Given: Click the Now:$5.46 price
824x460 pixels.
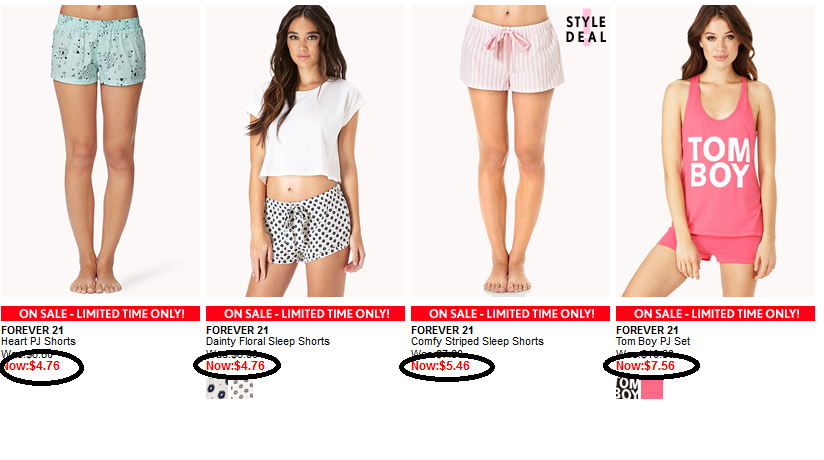Looking at the screenshot, I should 440,366.
